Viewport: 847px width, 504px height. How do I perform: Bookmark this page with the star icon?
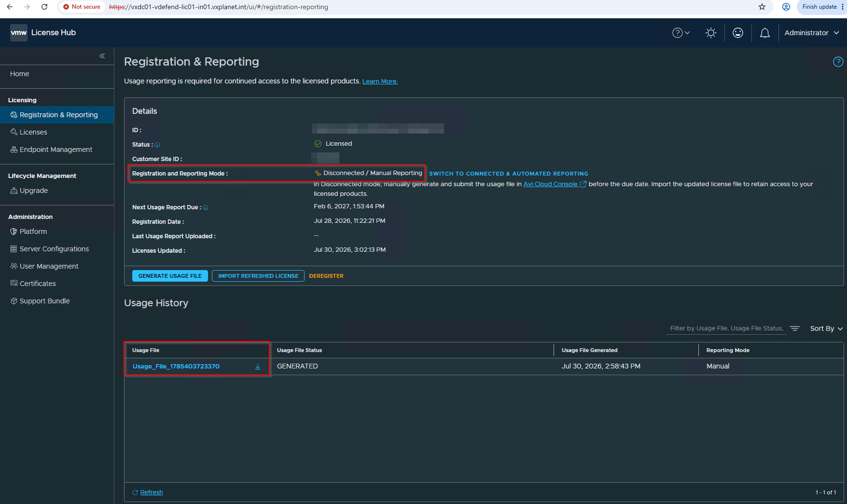coord(762,7)
